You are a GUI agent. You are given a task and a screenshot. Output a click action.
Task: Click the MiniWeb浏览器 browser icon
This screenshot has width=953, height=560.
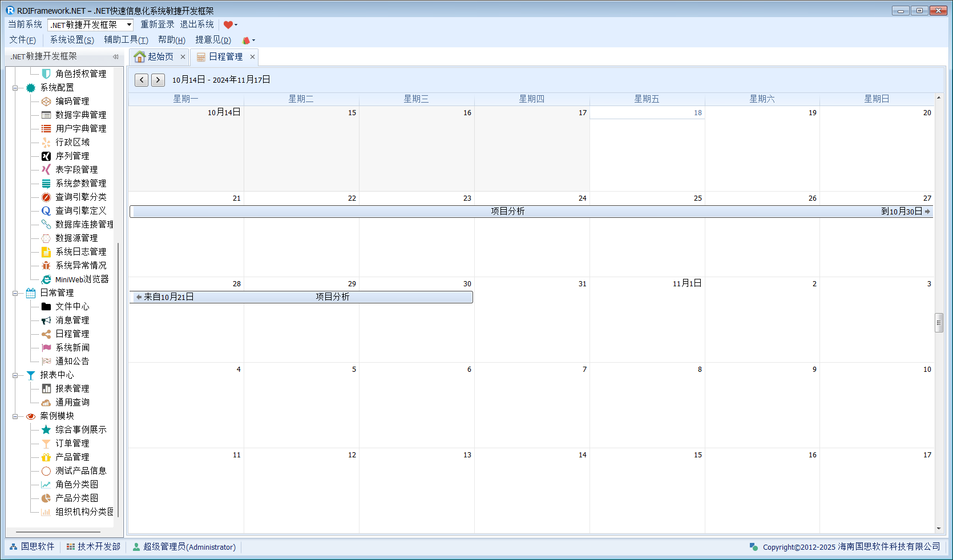pyautogui.click(x=46, y=279)
